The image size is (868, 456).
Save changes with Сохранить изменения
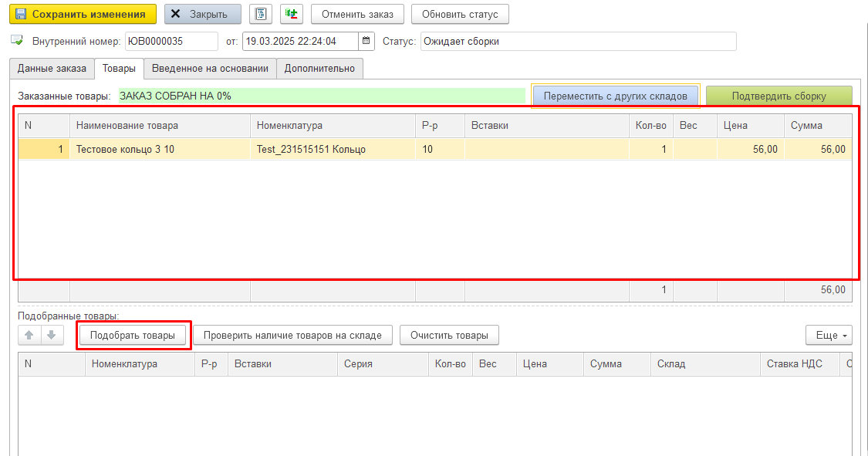(x=83, y=14)
